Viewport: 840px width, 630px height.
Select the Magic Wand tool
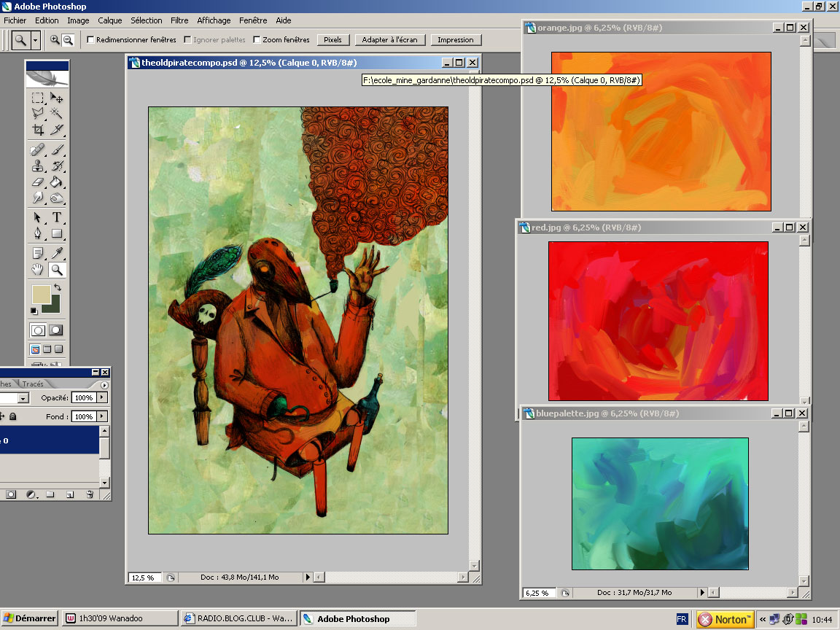(56, 113)
